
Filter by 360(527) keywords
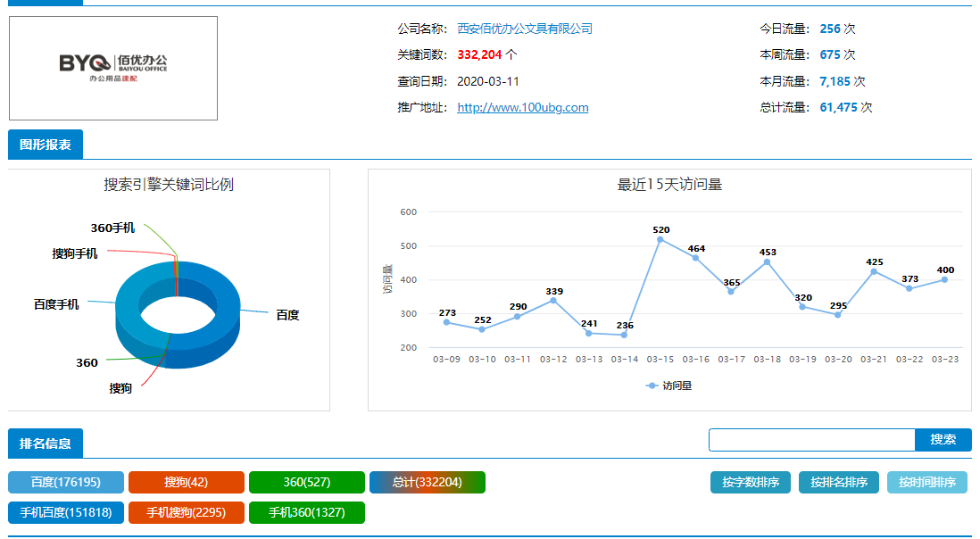coord(307,483)
